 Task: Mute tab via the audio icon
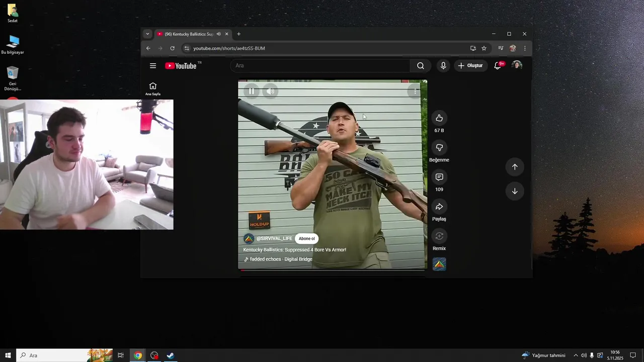tap(218, 34)
